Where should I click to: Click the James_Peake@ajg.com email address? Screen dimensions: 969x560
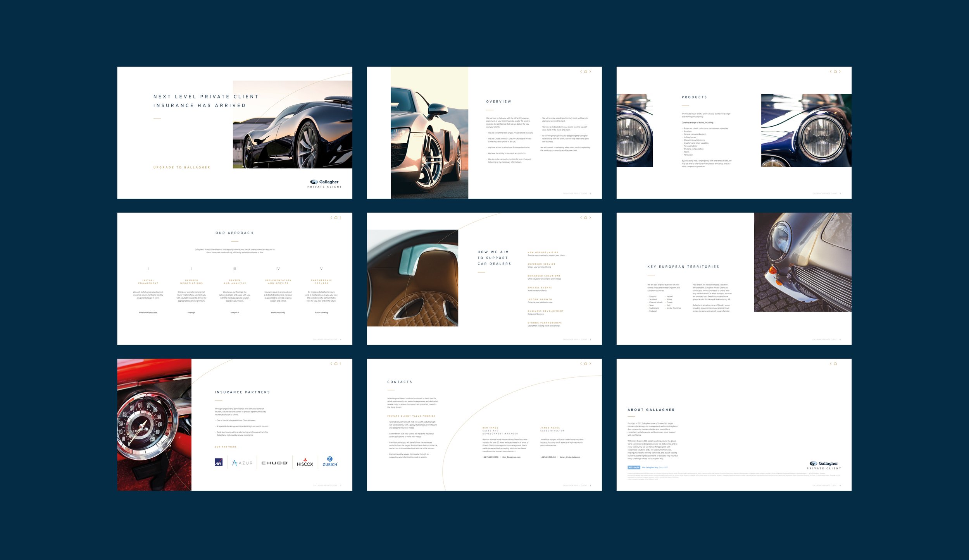coord(570,457)
